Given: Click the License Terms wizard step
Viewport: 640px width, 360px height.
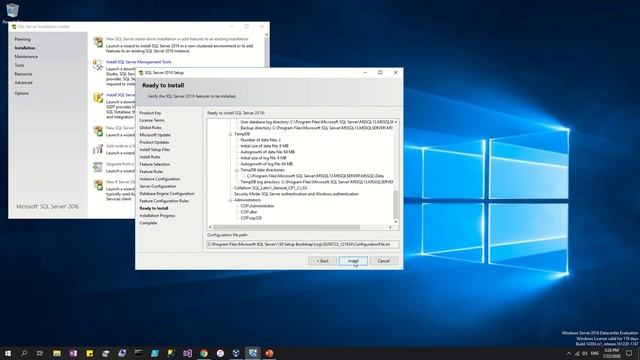Looking at the screenshot, I should coord(152,120).
